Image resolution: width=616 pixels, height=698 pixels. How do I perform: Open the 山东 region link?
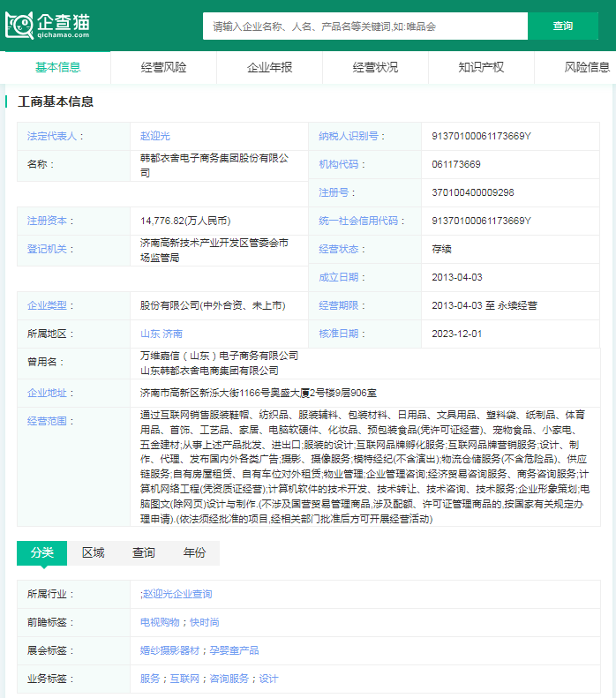coord(150,334)
